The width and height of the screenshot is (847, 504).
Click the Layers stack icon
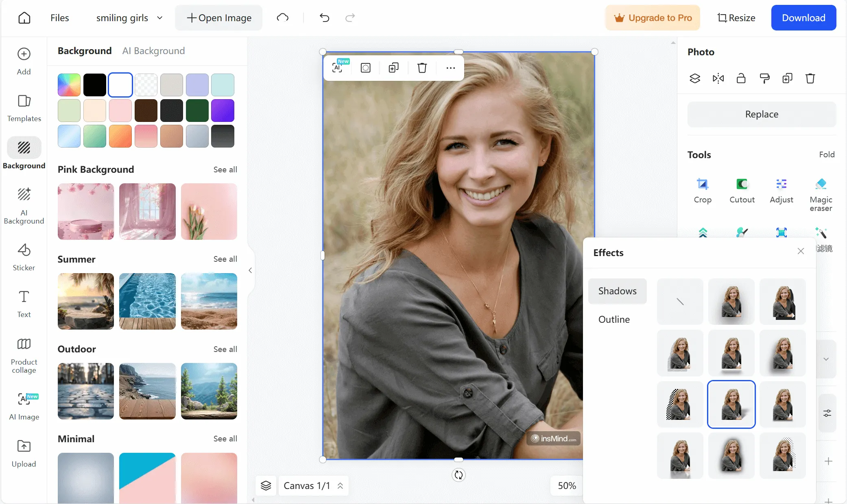[695, 78]
